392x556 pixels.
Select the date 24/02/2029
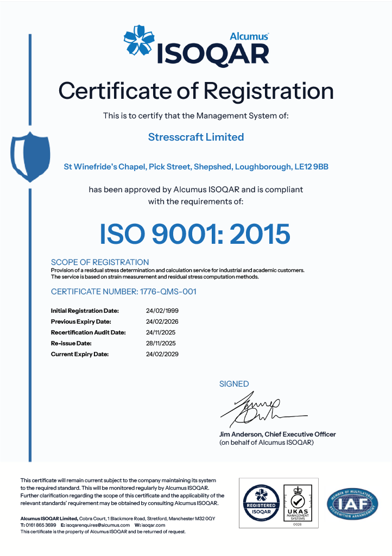[162, 354]
